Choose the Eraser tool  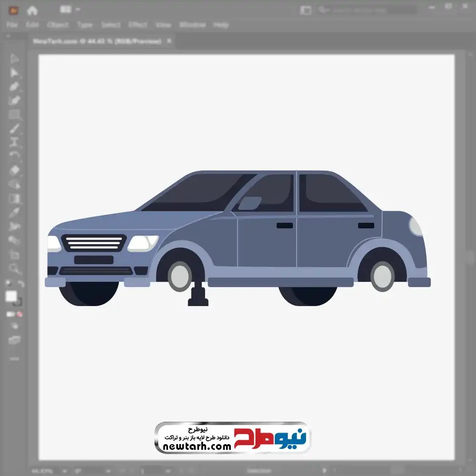[x=14, y=170]
